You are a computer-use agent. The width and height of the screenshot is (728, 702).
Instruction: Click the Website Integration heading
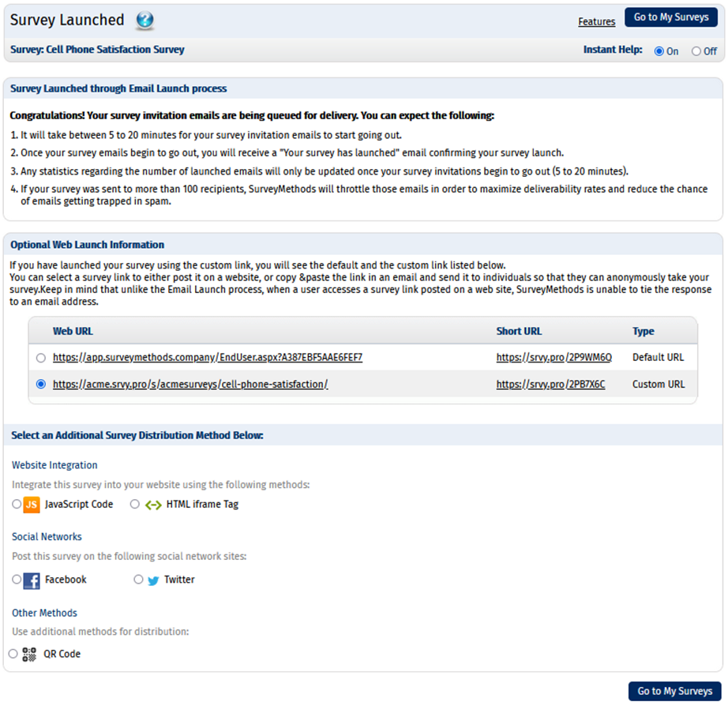click(54, 465)
